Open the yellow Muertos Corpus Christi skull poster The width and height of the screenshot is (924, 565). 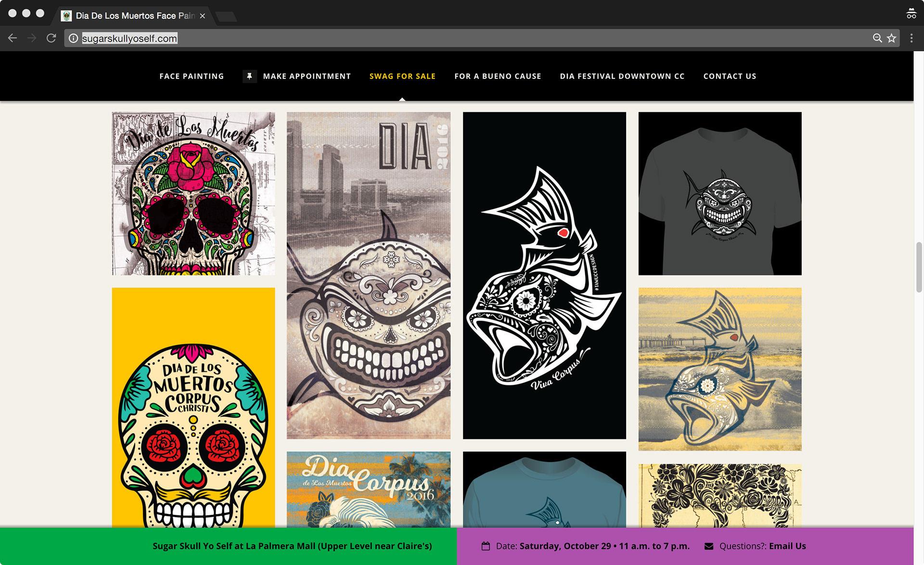point(193,407)
